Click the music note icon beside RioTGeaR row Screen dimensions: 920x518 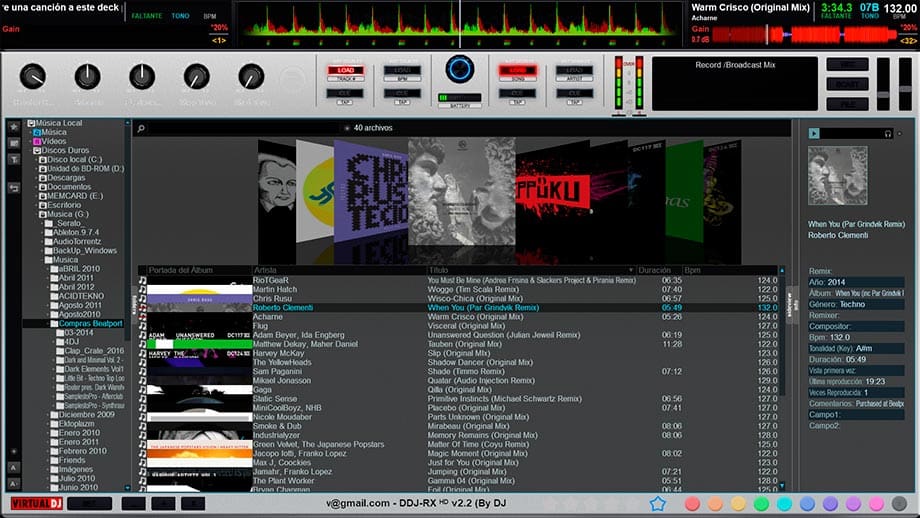coord(142,280)
